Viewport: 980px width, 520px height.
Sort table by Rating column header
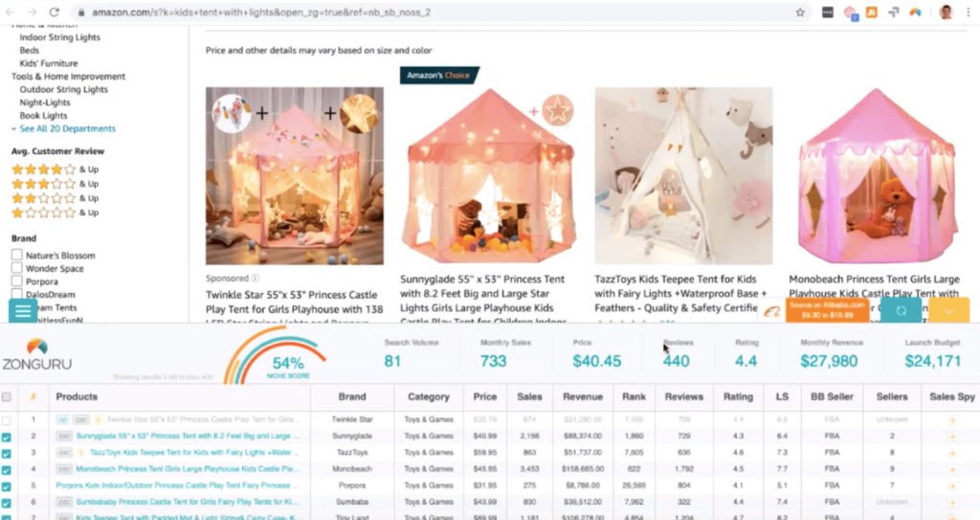[738, 396]
